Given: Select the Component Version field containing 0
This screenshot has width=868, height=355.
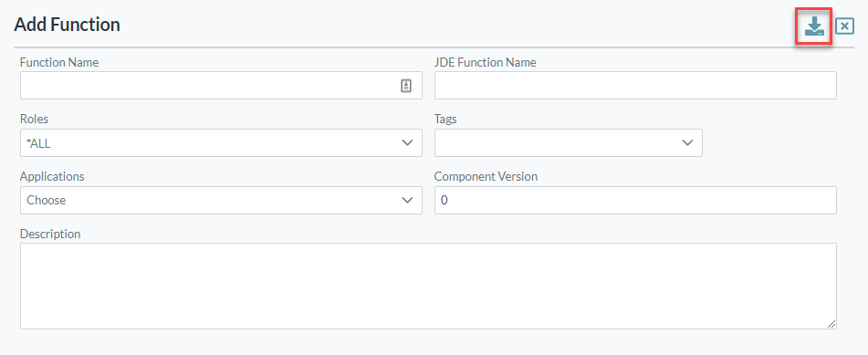Looking at the screenshot, I should point(635,200).
